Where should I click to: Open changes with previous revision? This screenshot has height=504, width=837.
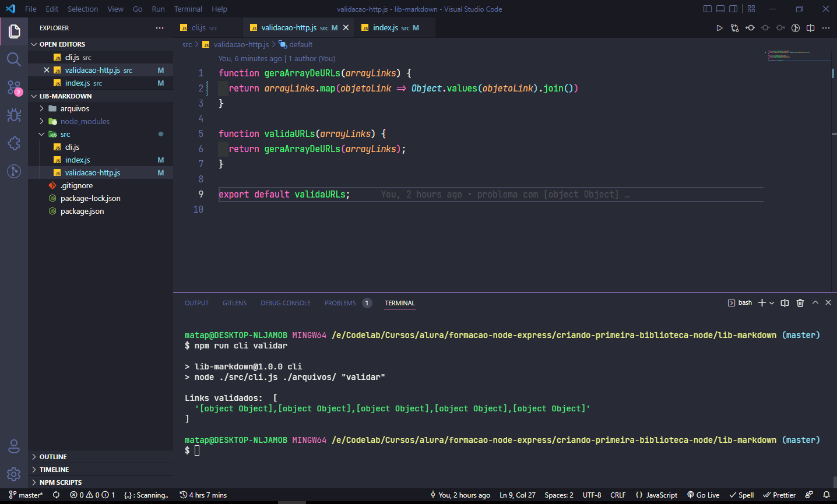click(750, 28)
